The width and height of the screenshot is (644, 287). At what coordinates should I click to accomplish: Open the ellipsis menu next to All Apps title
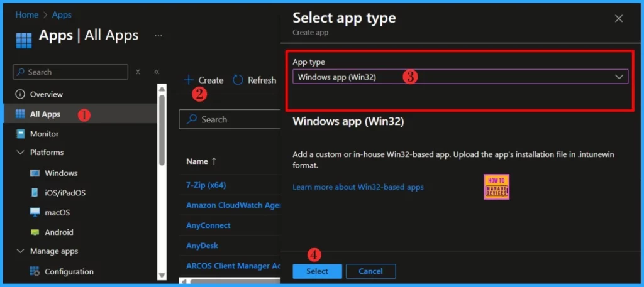point(158,36)
